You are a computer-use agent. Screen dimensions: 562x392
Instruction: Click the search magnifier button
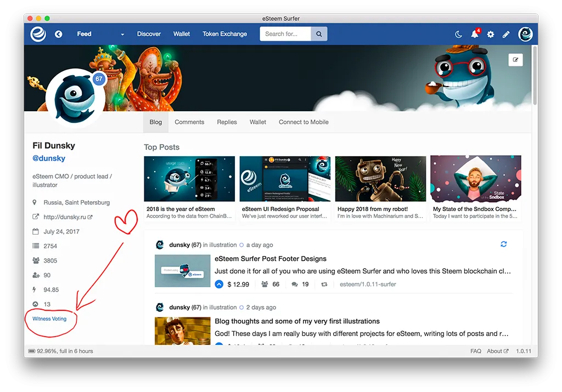tap(319, 33)
